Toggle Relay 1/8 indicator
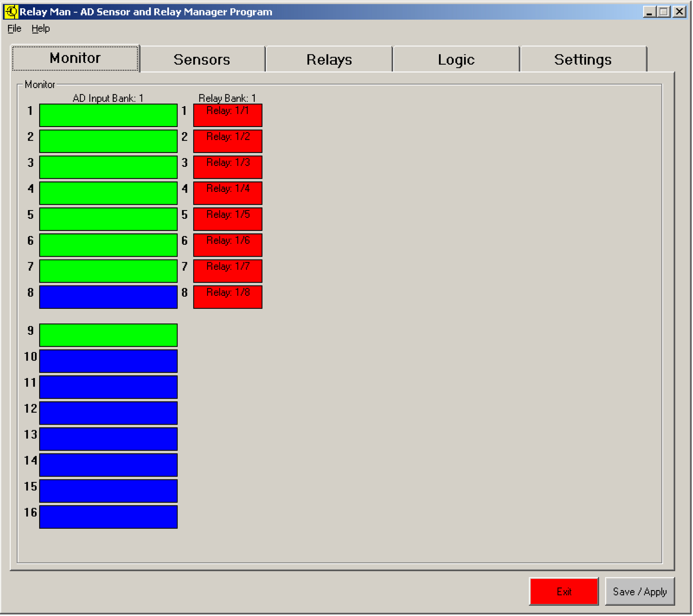The image size is (693, 616). 228,297
